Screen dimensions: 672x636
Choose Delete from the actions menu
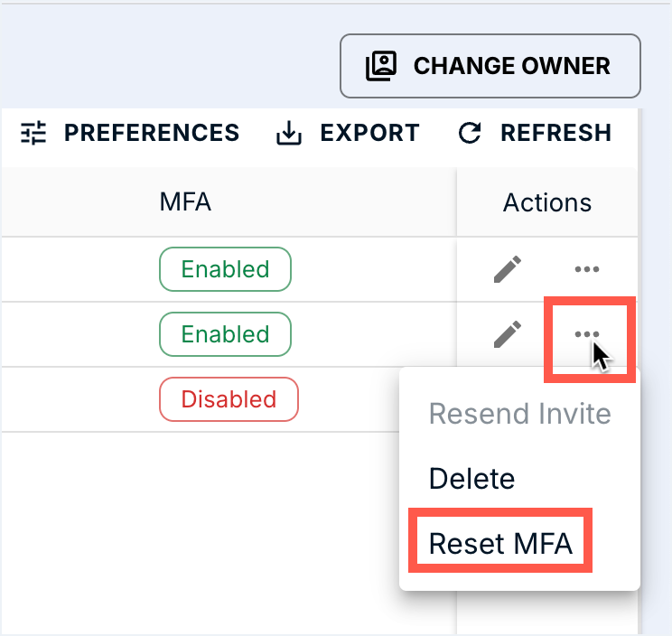pyautogui.click(x=471, y=479)
